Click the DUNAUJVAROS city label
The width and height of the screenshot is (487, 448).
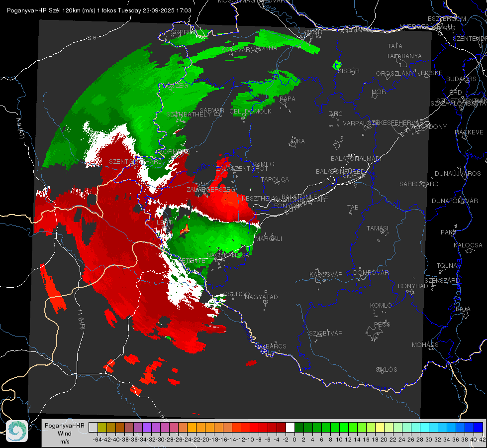458,174
